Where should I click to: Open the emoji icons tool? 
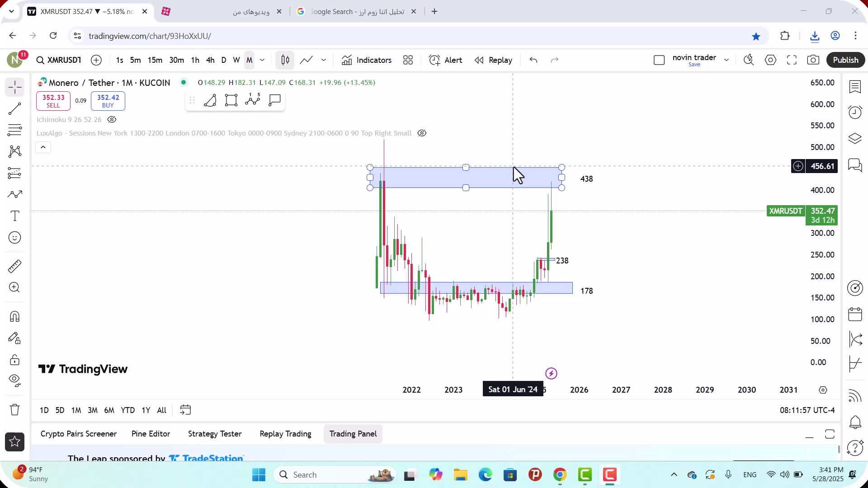(x=14, y=238)
